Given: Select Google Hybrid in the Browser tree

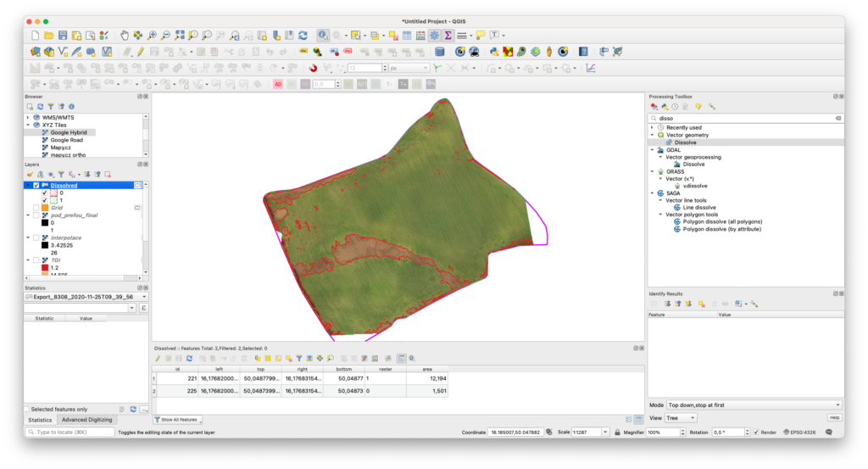Looking at the screenshot, I should [68, 132].
